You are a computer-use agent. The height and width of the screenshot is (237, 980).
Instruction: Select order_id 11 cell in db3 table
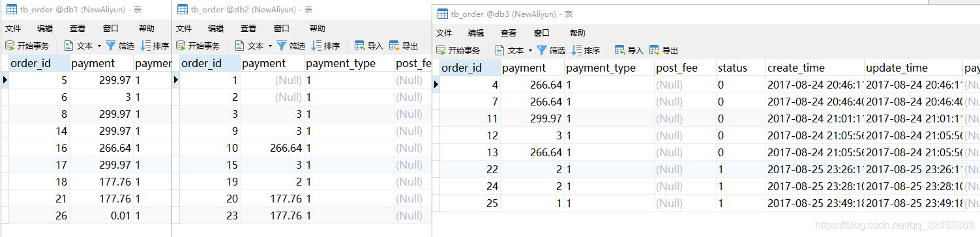(469, 118)
